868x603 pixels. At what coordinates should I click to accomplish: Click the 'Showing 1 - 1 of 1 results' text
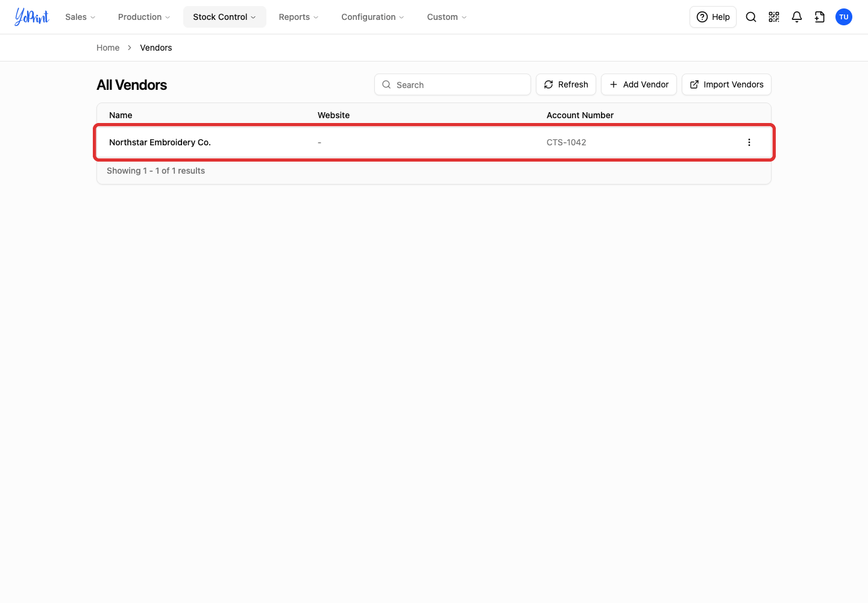coord(156,171)
